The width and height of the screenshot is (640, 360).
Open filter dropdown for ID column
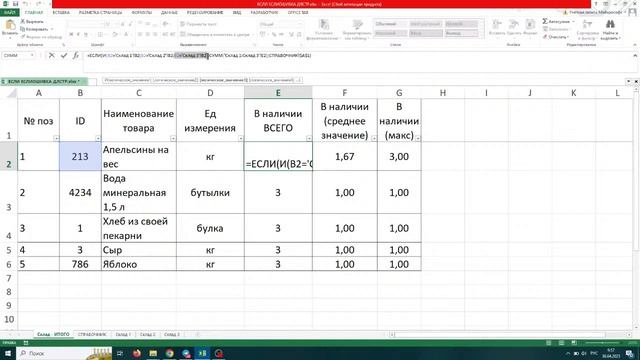pos(98,138)
